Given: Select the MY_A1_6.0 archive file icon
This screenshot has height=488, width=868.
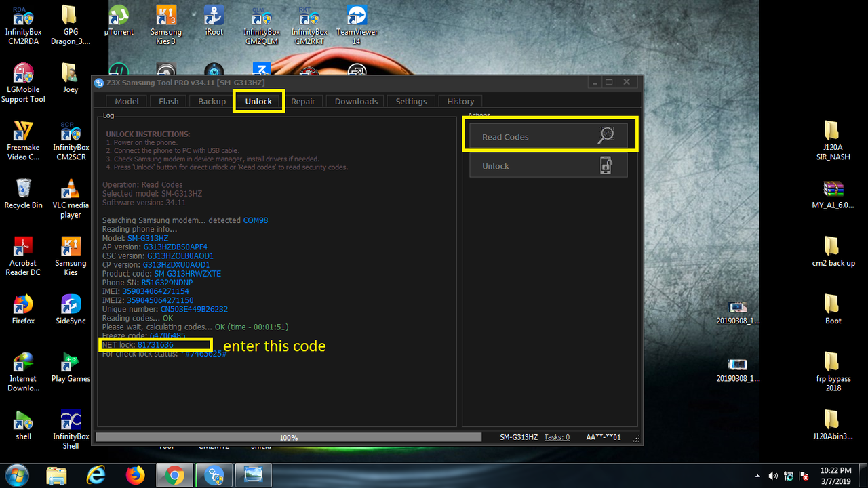Looking at the screenshot, I should pos(833,194).
